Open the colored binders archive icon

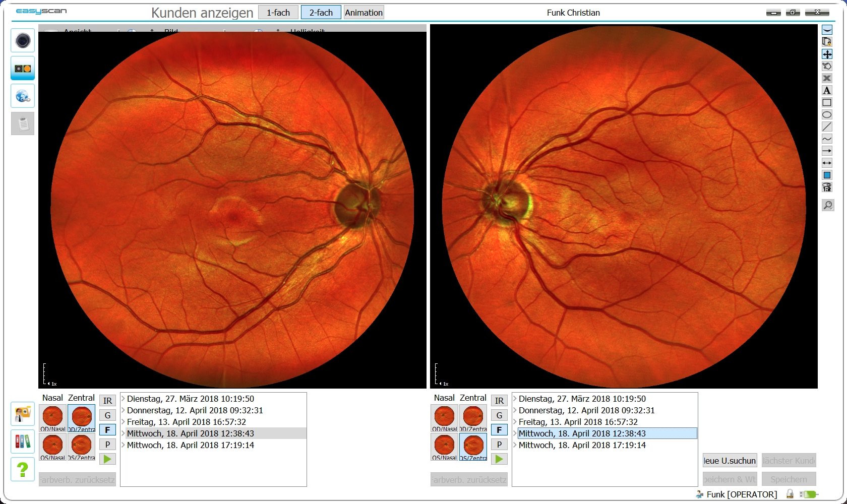[x=23, y=442]
